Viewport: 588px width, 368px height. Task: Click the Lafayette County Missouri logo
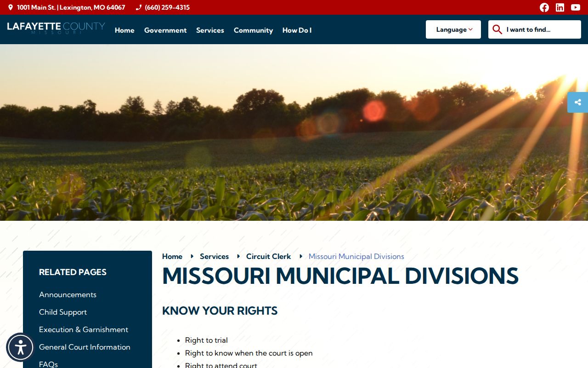tap(56, 28)
